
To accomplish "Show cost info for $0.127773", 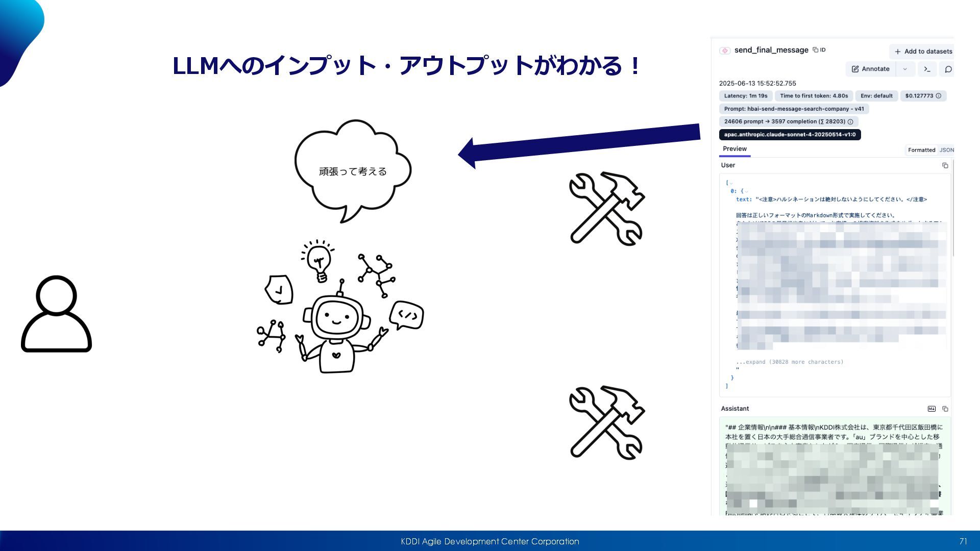I will click(x=938, y=96).
